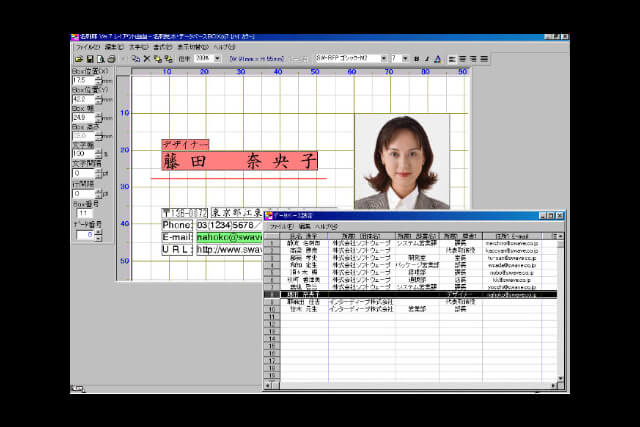The image size is (640, 427).
Task: Click the データ番号 value field
Action: point(85,235)
